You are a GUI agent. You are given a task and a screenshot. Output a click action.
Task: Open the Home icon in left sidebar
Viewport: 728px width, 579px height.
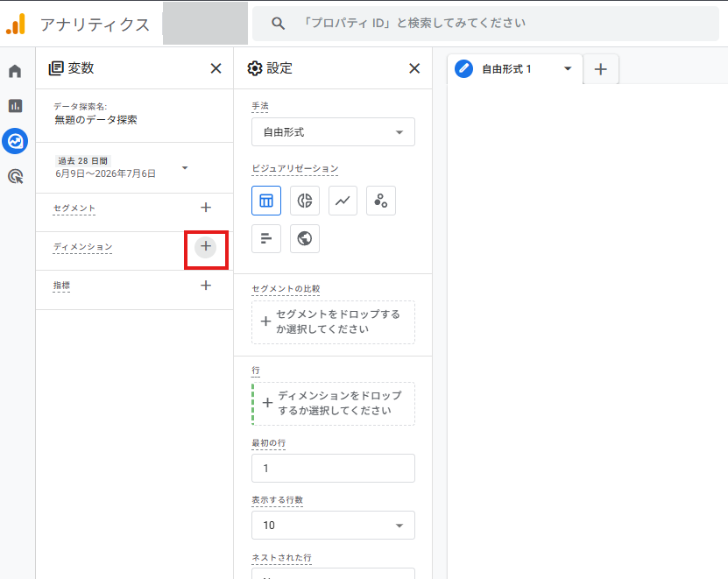pos(15,71)
